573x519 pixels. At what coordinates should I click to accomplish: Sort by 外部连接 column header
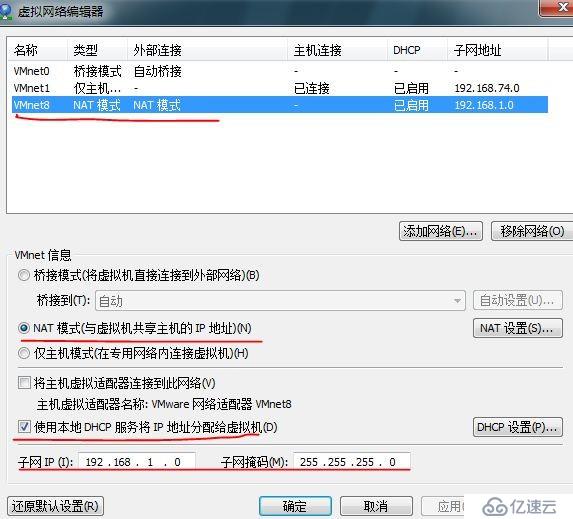[x=208, y=50]
